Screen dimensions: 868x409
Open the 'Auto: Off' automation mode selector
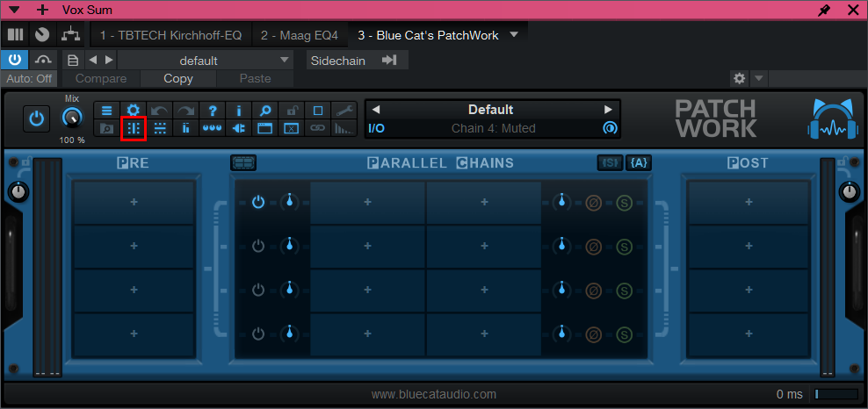coord(29,78)
